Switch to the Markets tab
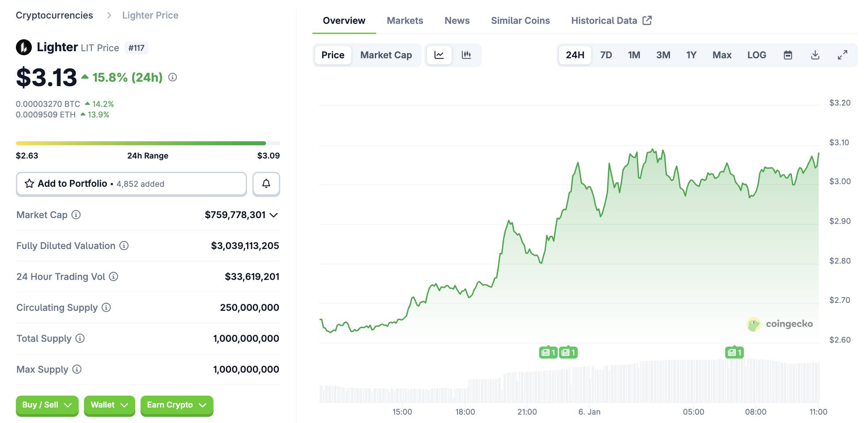 404,21
